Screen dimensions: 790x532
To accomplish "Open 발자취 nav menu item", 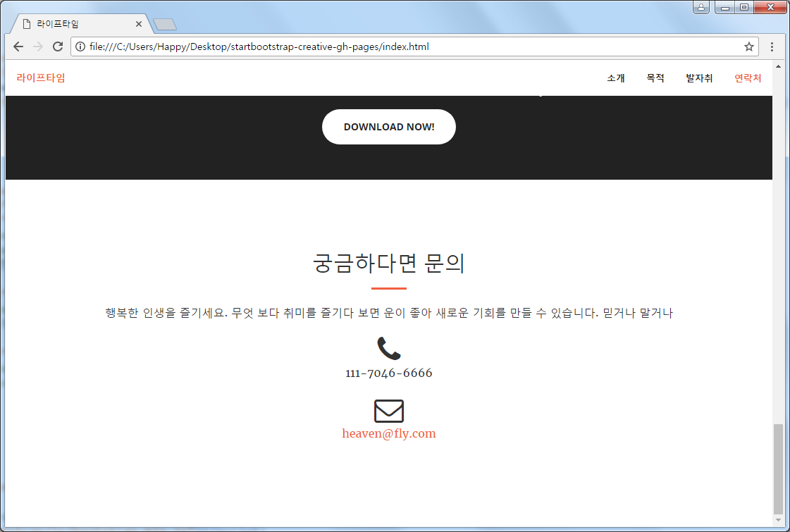I will tap(699, 78).
